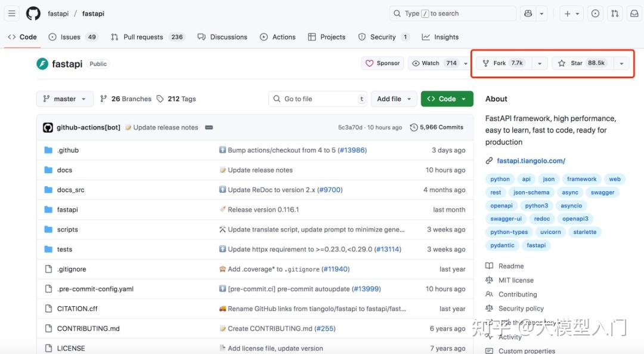
Task: Open pull requests icon in header
Action: coord(615,14)
